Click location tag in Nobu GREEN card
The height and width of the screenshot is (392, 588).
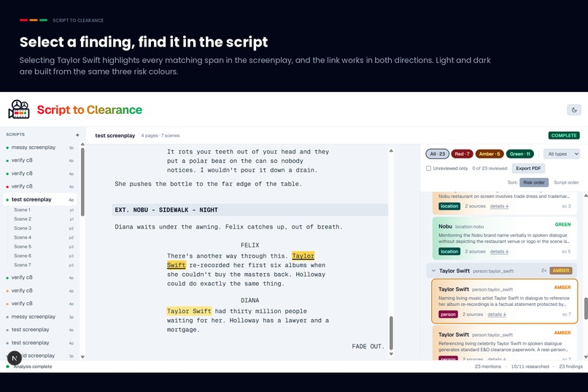(x=449, y=252)
